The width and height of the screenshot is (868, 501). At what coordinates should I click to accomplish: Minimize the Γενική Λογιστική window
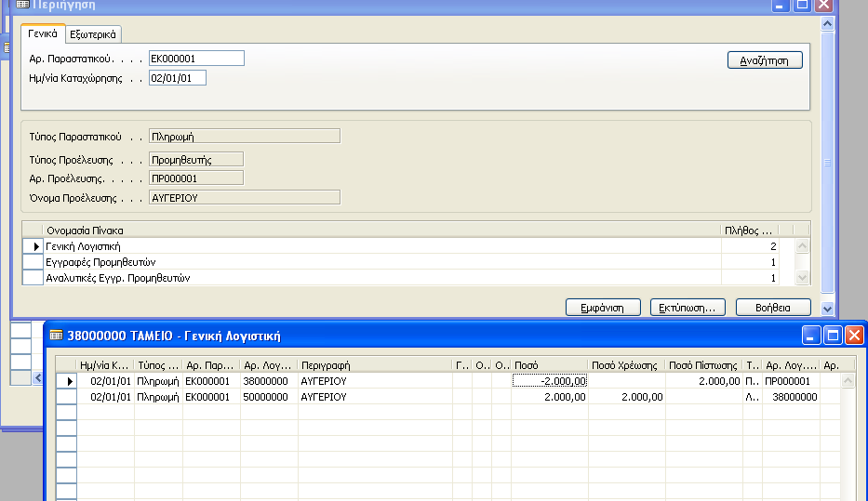[x=810, y=336]
